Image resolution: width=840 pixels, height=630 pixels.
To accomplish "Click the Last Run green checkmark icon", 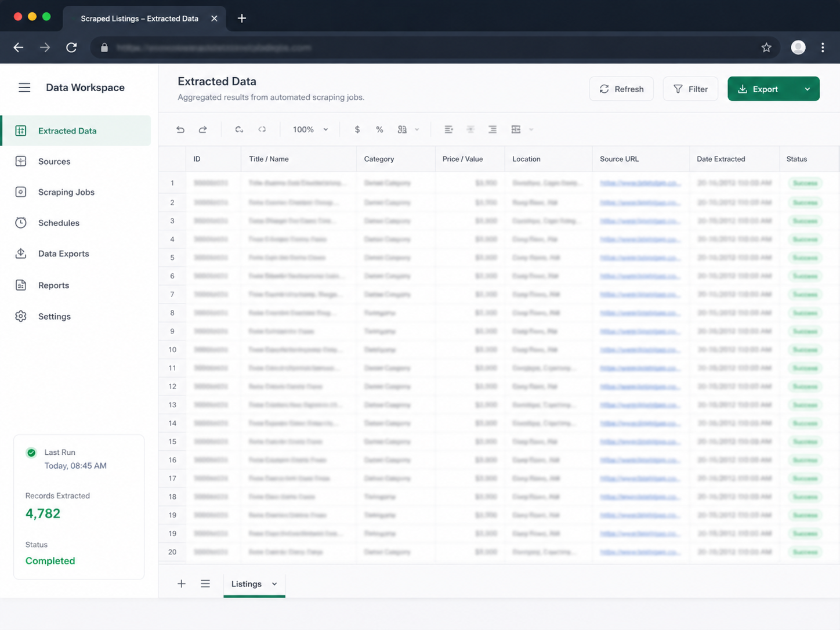I will (x=31, y=452).
